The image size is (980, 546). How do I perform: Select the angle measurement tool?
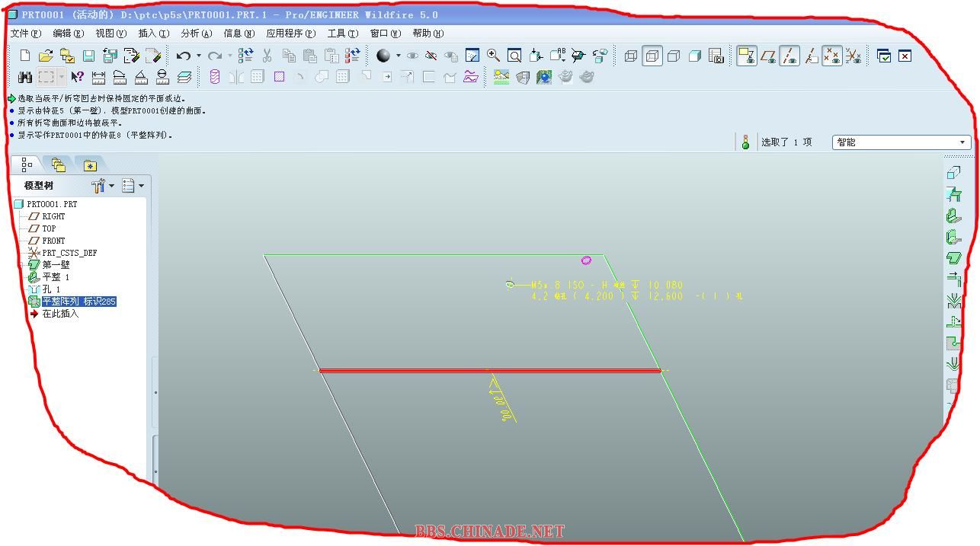point(141,77)
